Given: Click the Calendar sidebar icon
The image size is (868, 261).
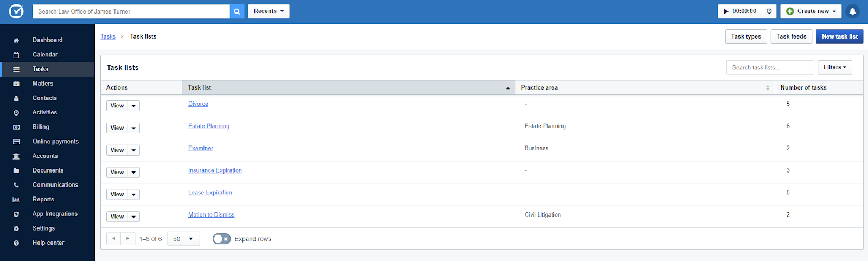Looking at the screenshot, I should tap(16, 55).
